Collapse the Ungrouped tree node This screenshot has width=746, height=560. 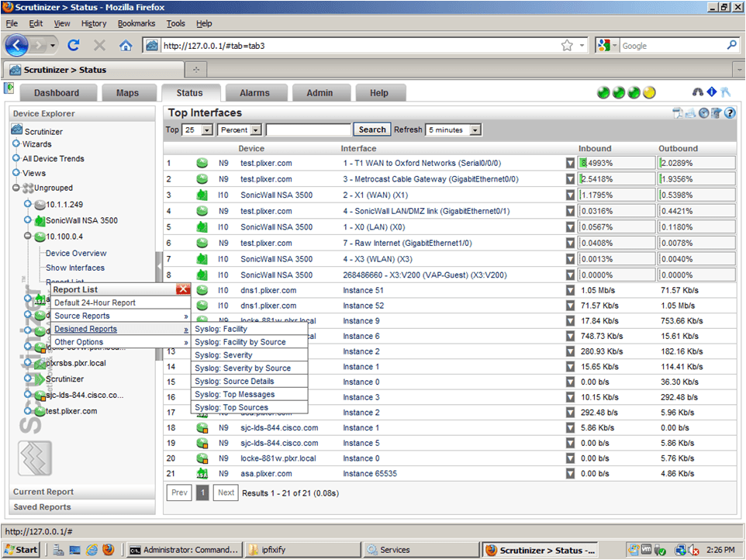pyautogui.click(x=16, y=188)
